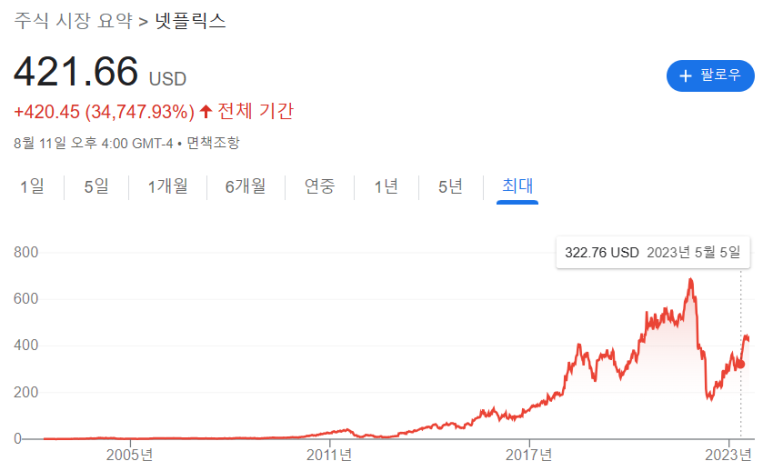The width and height of the screenshot is (773, 471).
Task: Click the +420.45 (34,747.93%) change text
Action: pos(104,112)
